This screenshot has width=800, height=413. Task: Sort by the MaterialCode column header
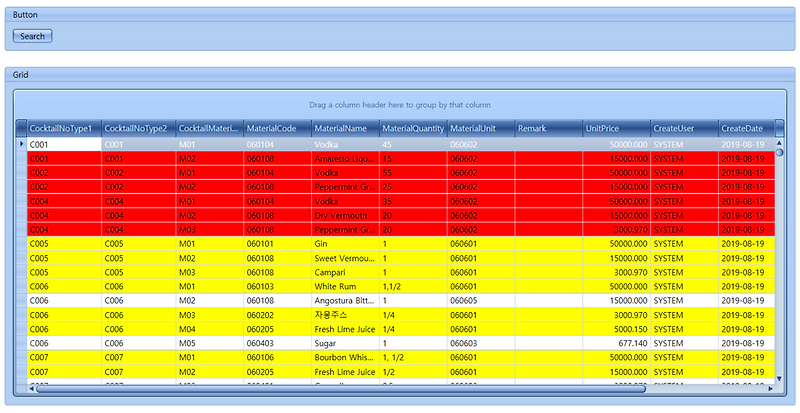278,129
